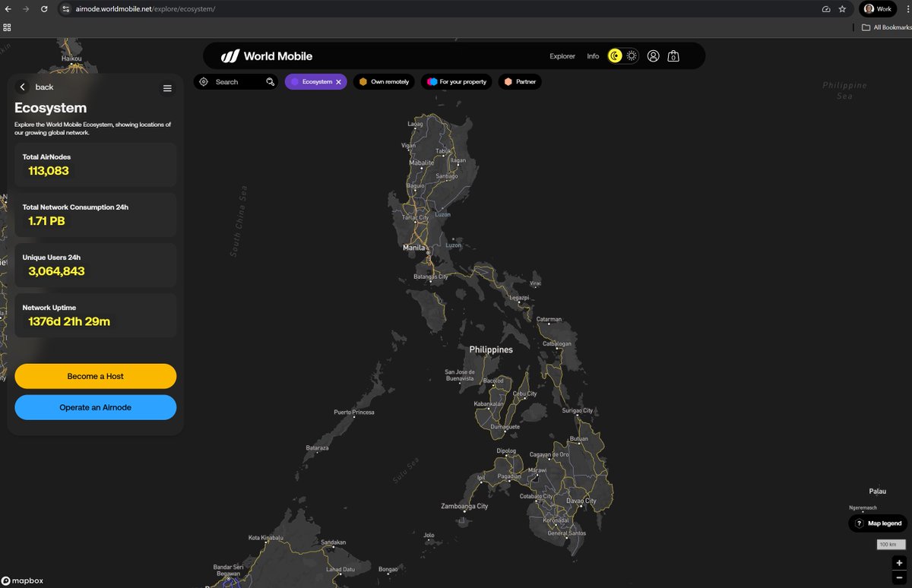The width and height of the screenshot is (912, 588).
Task: Click the Kota Kinabalu map label
Action: pyautogui.click(x=266, y=538)
